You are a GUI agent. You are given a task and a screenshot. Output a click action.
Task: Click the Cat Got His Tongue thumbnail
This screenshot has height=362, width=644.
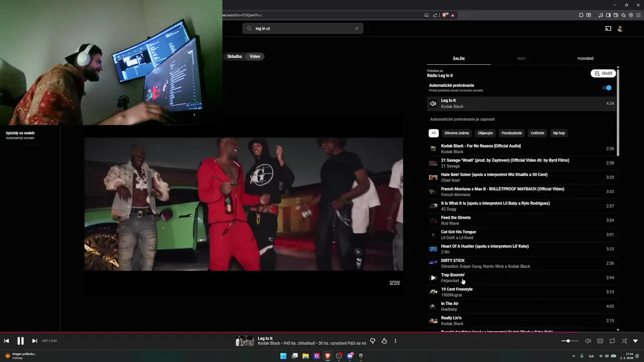coord(433,235)
